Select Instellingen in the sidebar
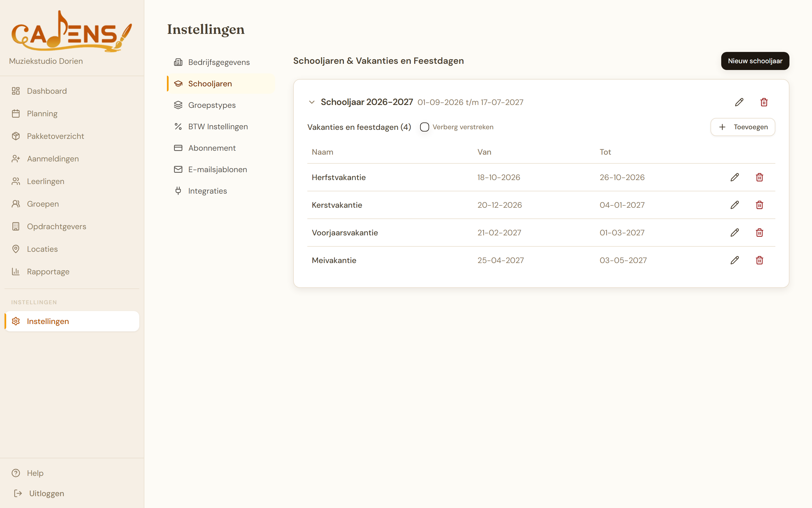 [x=72, y=321]
